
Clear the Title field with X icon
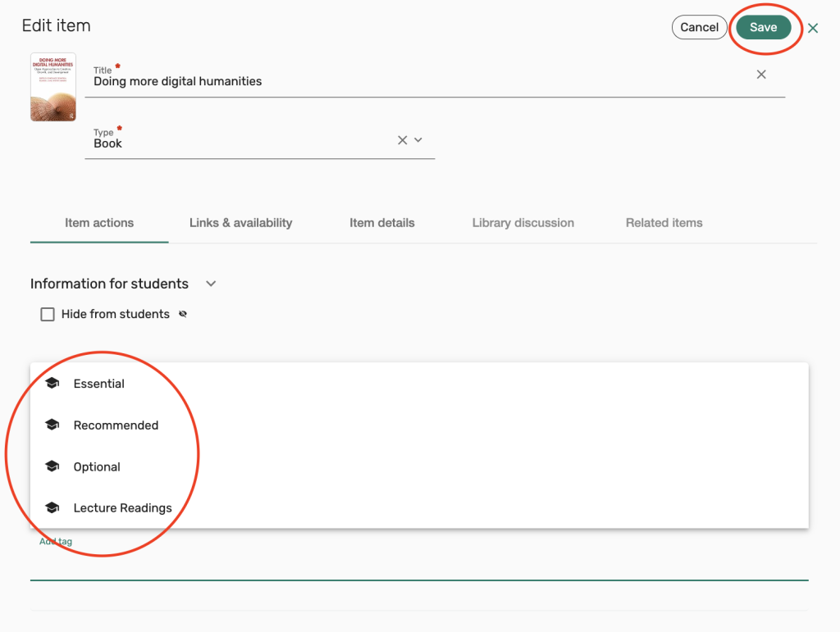point(761,75)
